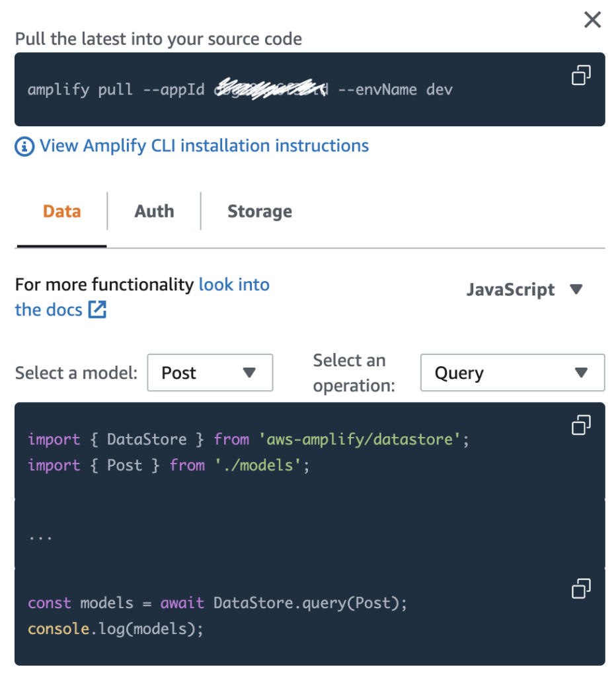Open the model dropdown showing Post

click(x=210, y=373)
